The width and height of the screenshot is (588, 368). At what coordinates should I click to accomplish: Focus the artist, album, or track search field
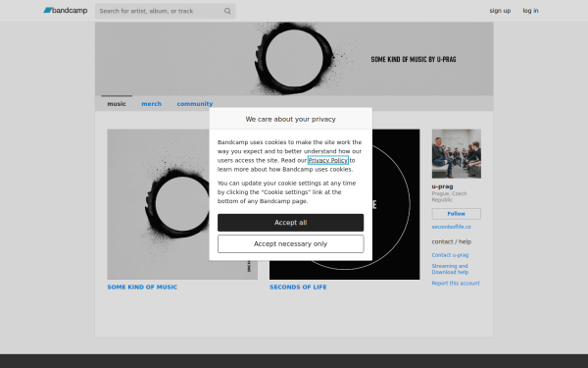tap(165, 11)
